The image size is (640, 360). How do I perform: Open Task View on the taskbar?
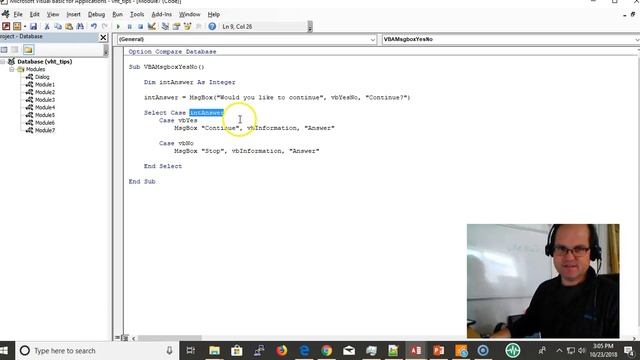[191, 351]
